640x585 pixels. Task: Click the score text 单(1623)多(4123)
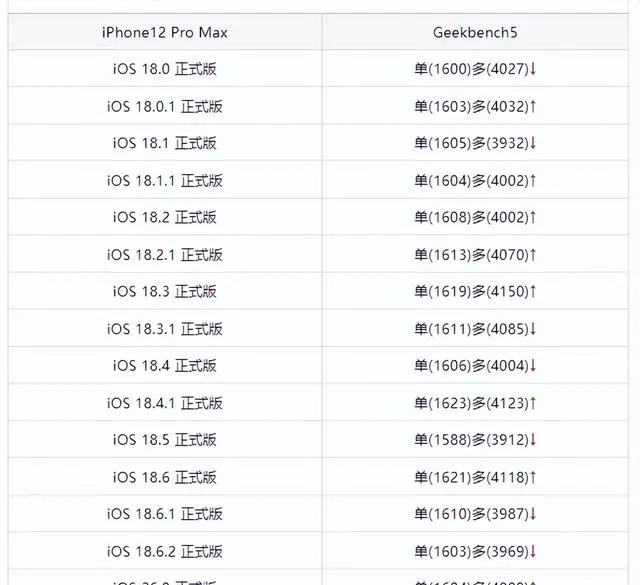click(x=471, y=403)
